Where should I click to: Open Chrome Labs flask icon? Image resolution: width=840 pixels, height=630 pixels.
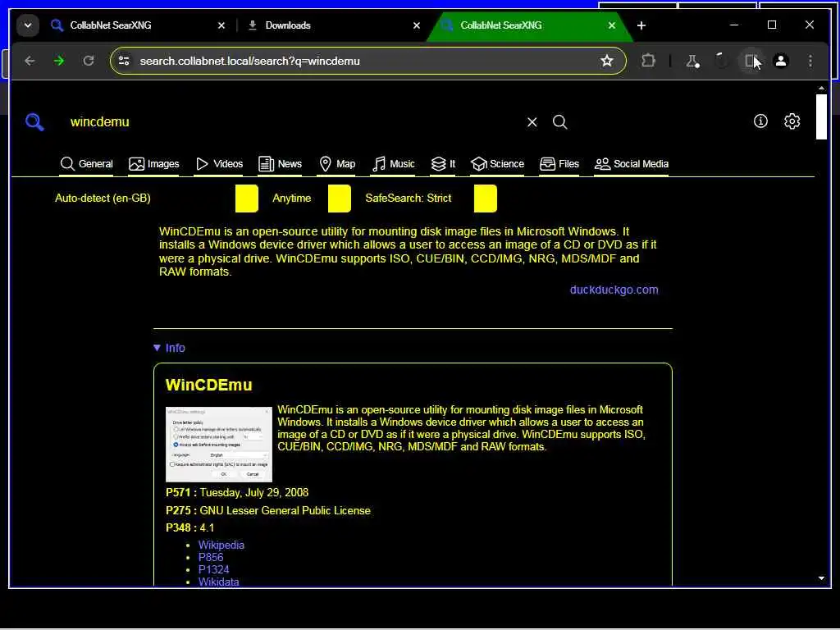692,61
